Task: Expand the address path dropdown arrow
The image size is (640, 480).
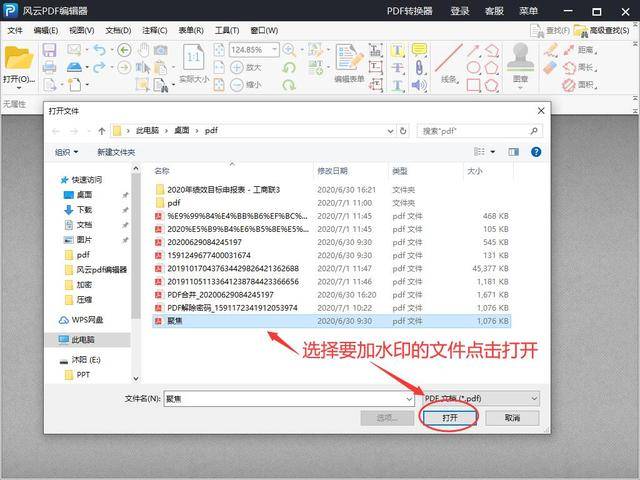Action: click(391, 131)
